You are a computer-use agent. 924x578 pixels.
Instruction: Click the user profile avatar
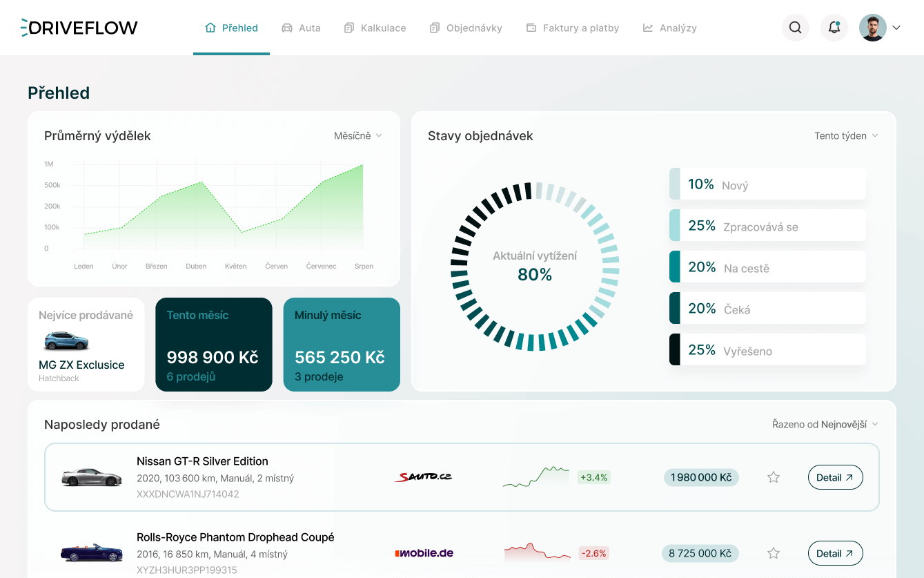pos(874,28)
